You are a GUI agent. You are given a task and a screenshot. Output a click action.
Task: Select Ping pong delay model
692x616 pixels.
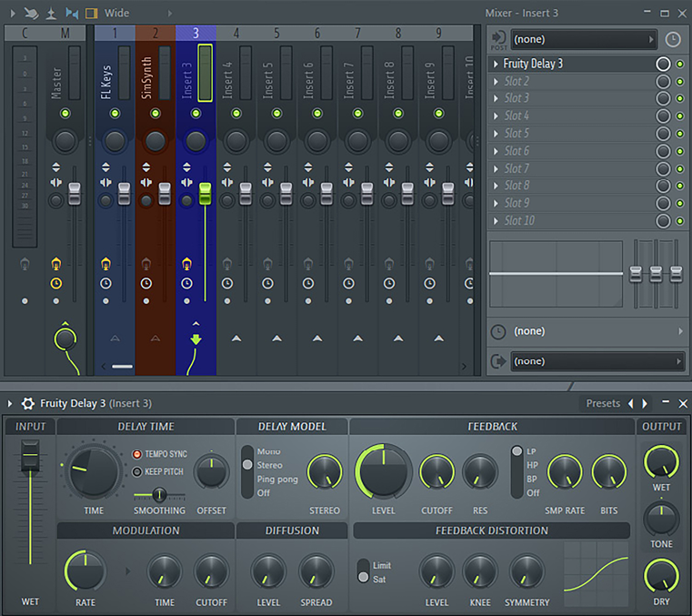pos(277,480)
